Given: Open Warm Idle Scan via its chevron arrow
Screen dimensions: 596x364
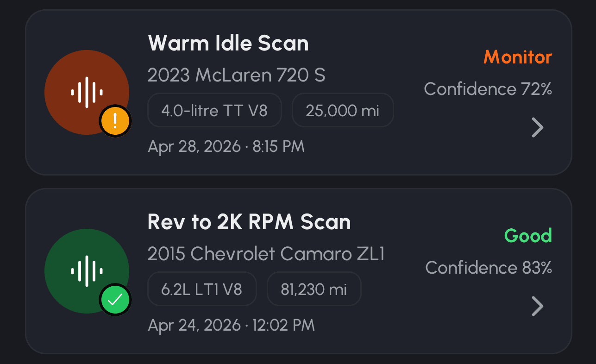Looking at the screenshot, I should point(537,127).
